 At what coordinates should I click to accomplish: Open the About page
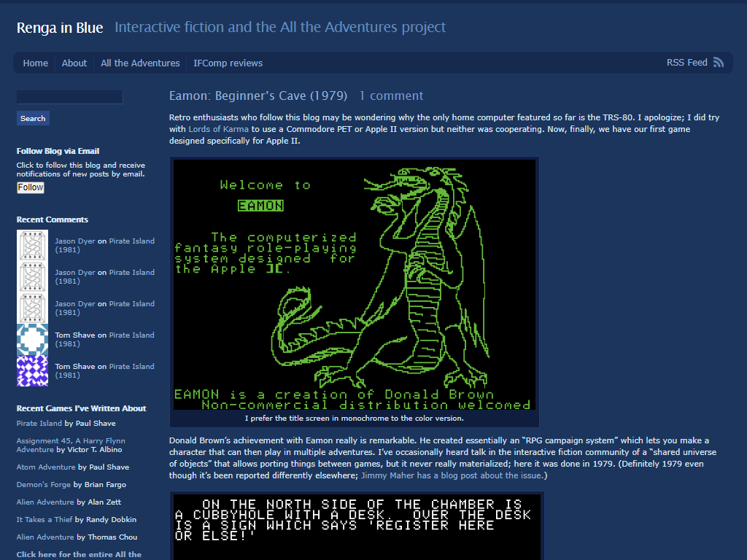(74, 63)
